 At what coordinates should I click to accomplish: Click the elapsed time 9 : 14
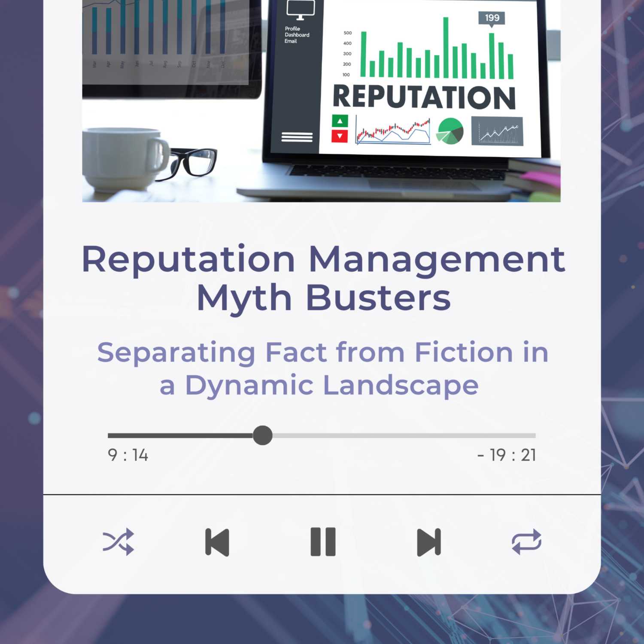[128, 455]
